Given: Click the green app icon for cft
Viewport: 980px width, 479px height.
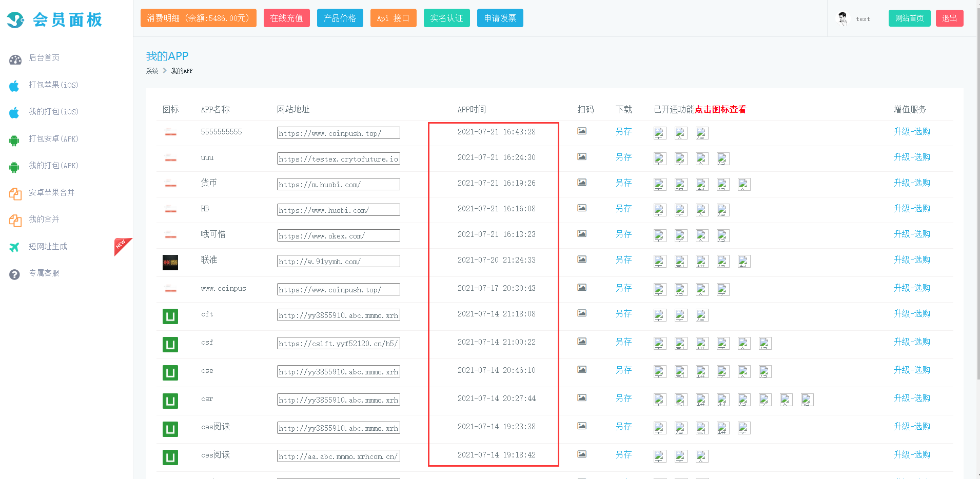Looking at the screenshot, I should click(170, 316).
